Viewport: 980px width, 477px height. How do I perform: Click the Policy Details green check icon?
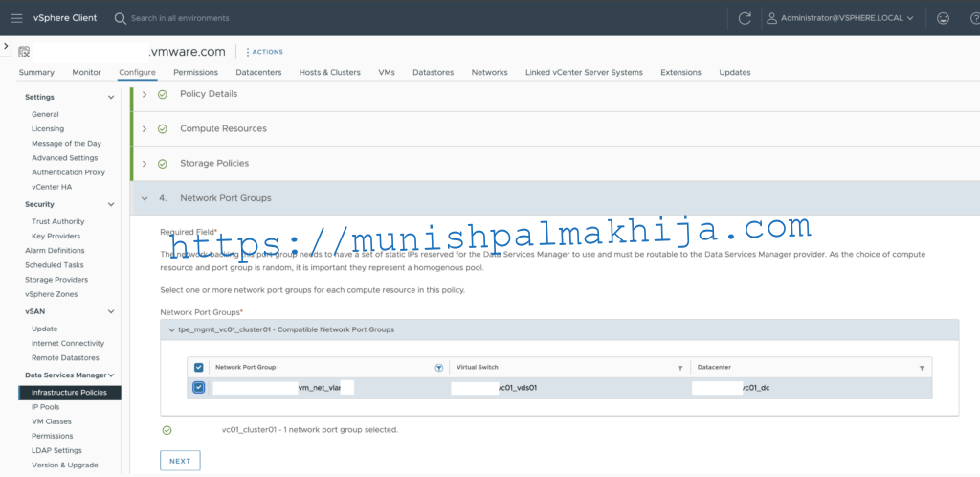tap(163, 95)
